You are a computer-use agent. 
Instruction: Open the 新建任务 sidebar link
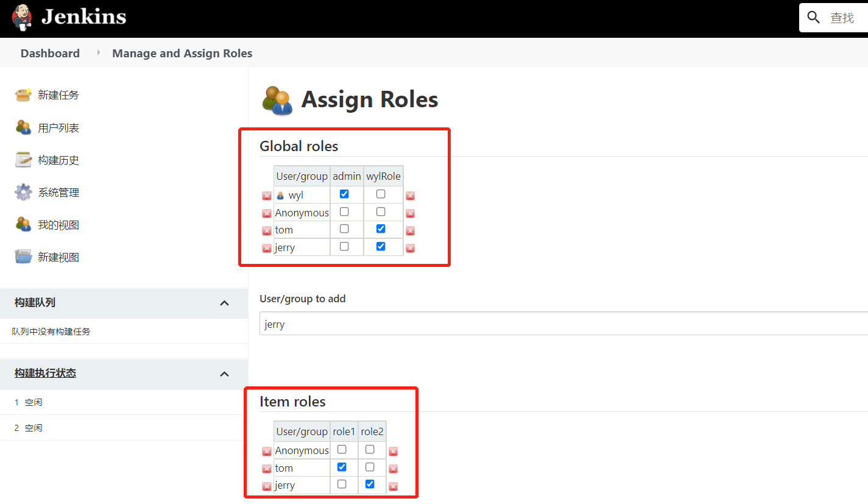click(58, 95)
